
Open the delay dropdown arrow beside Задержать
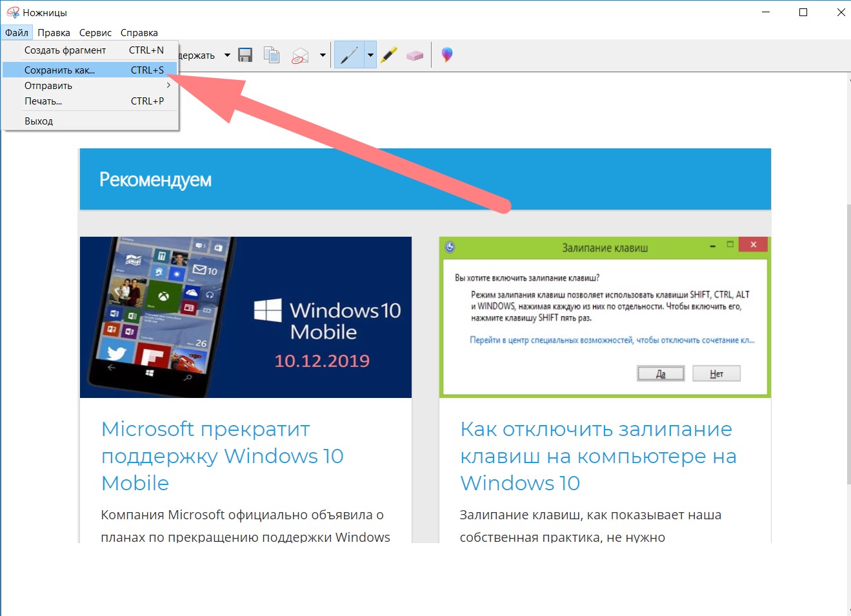pyautogui.click(x=227, y=55)
